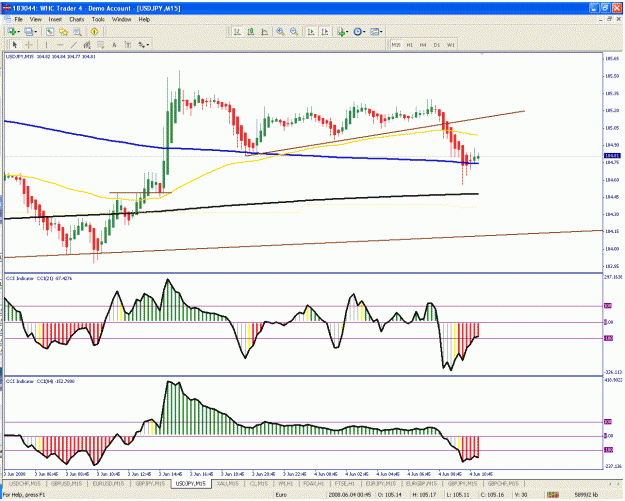Select the Text (A) tool

114,45
